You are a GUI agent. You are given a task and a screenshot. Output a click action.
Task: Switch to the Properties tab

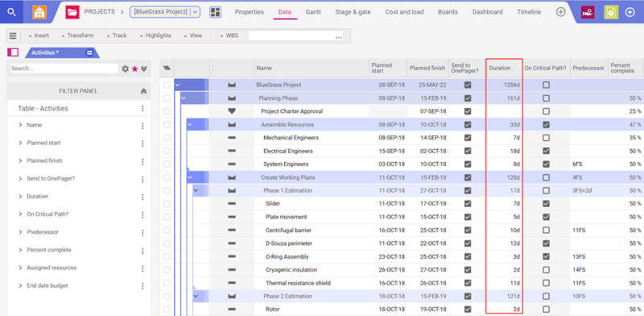tap(250, 12)
